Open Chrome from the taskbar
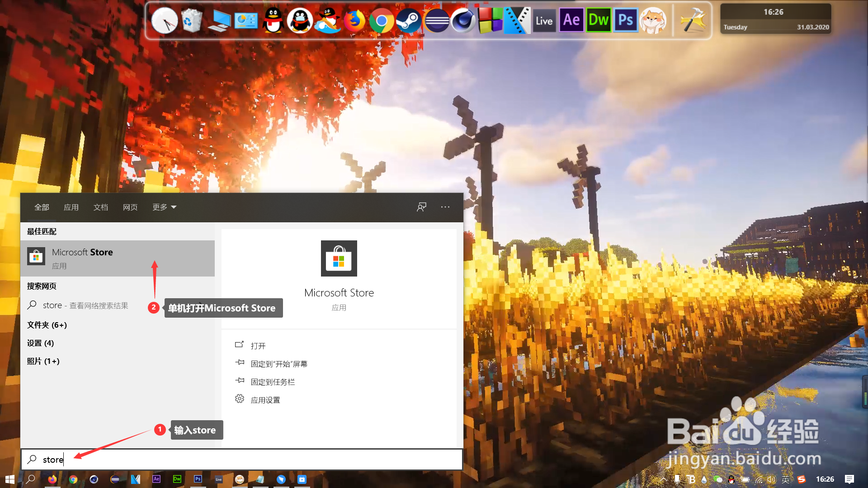This screenshot has height=488, width=868. point(73,479)
